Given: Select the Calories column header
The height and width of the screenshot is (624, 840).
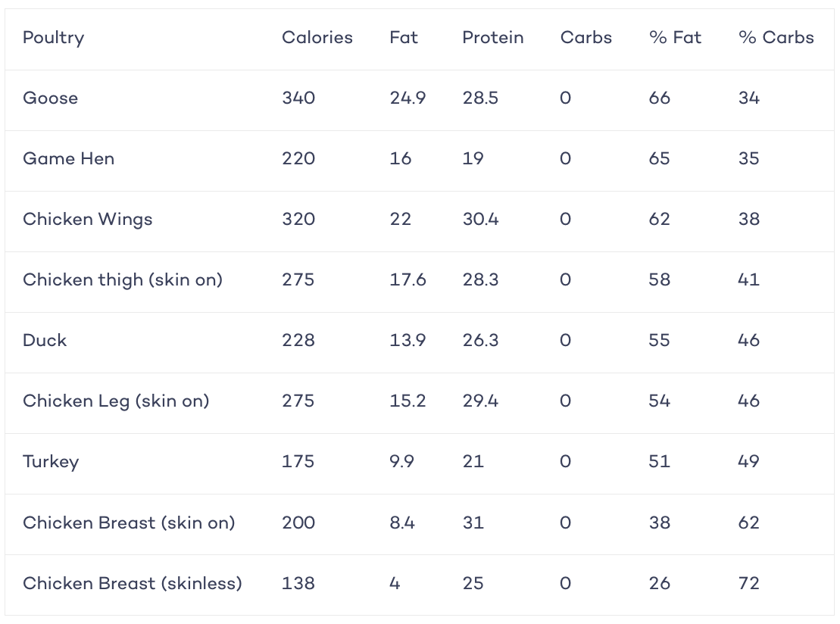Looking at the screenshot, I should tap(317, 38).
